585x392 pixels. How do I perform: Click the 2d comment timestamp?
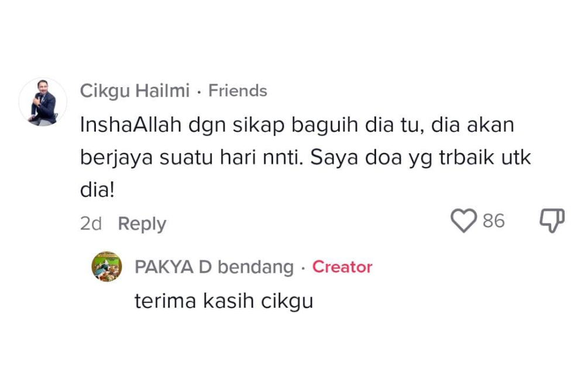click(91, 223)
